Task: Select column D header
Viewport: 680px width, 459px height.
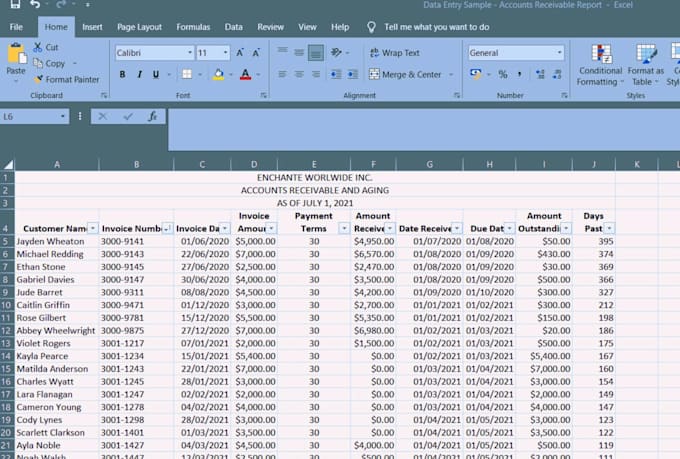Action: [254, 164]
